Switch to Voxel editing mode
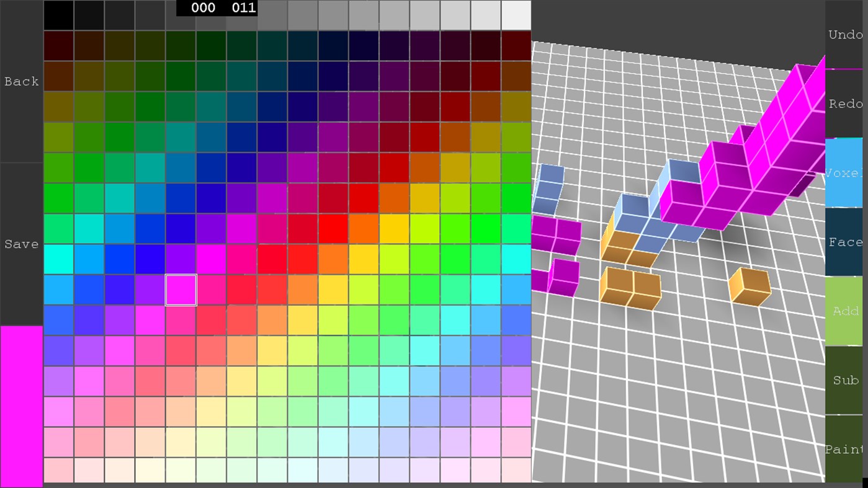The height and width of the screenshot is (488, 868). [844, 173]
